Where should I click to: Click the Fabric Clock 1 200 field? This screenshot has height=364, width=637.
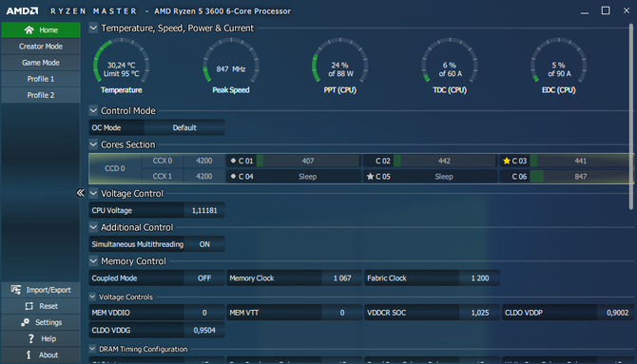(x=480, y=278)
